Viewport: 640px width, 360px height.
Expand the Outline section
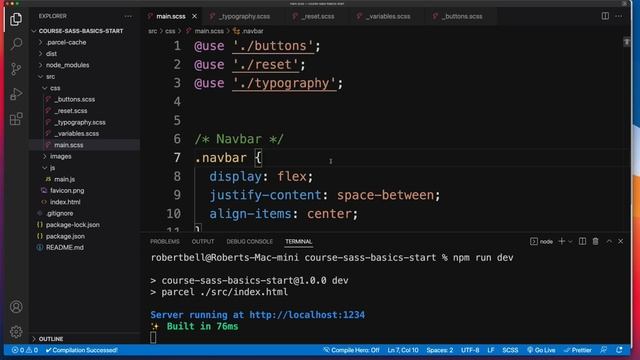[x=51, y=339]
